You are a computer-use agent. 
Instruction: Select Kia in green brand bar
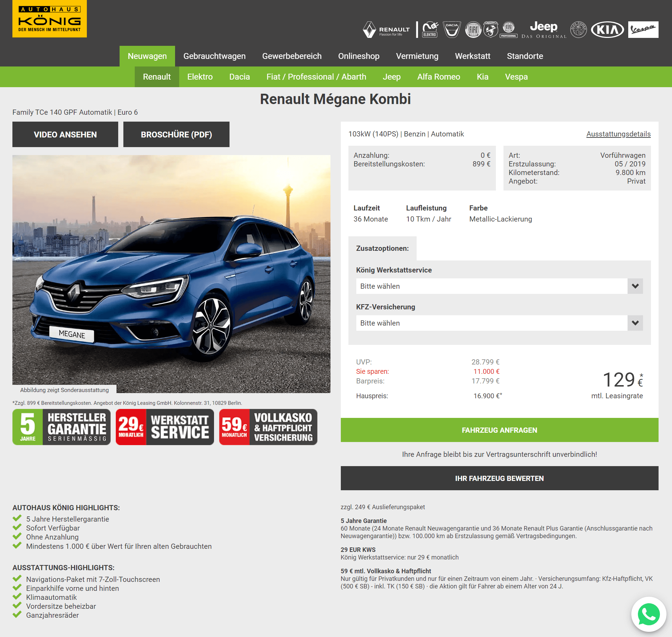tap(482, 77)
